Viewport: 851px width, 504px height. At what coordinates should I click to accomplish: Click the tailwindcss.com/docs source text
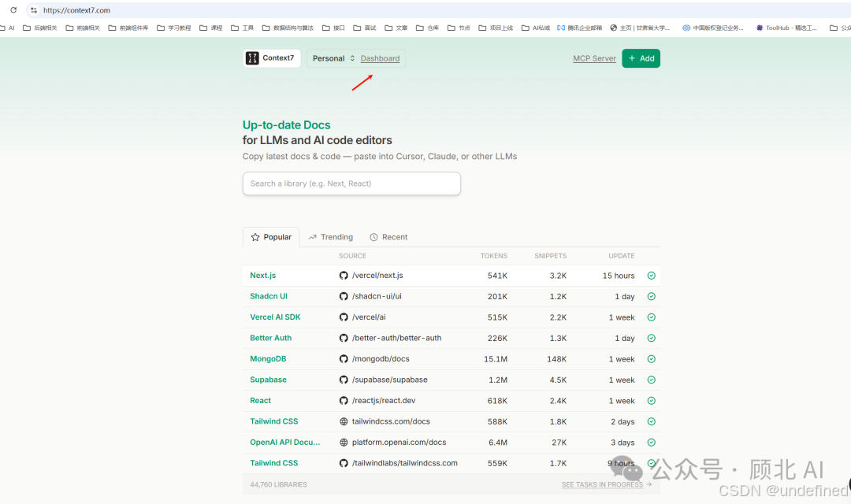391,421
